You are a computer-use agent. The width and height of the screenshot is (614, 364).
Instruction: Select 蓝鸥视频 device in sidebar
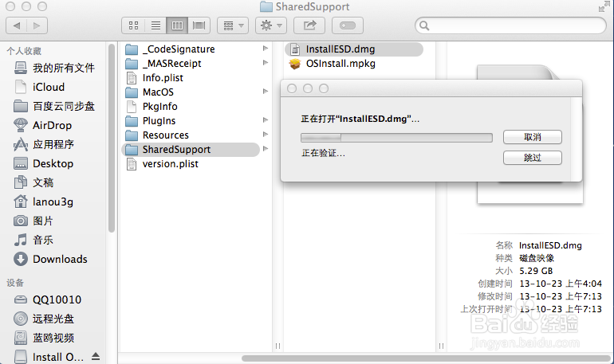click(x=44, y=338)
